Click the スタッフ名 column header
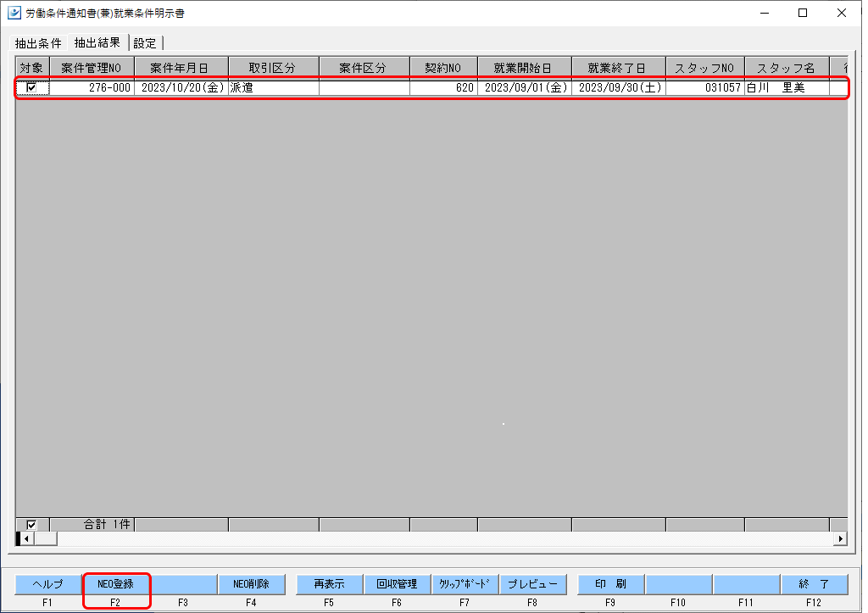 click(787, 68)
